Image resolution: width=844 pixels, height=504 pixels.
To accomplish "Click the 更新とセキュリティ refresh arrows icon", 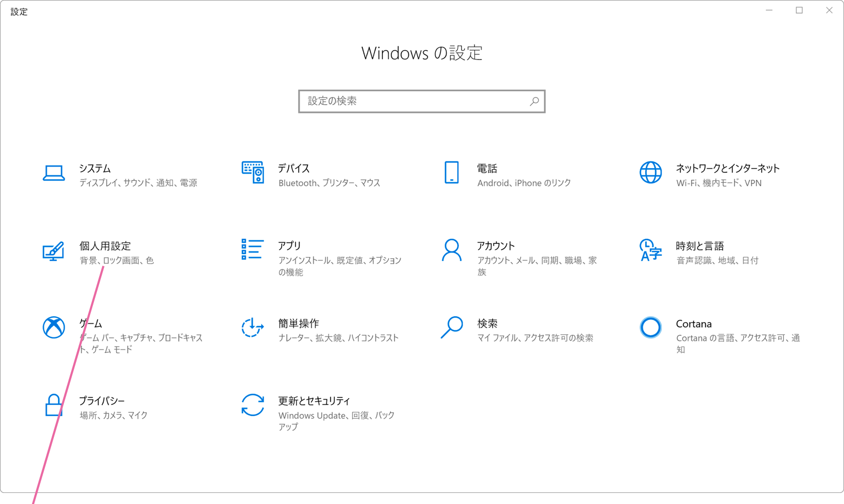I will pyautogui.click(x=253, y=405).
